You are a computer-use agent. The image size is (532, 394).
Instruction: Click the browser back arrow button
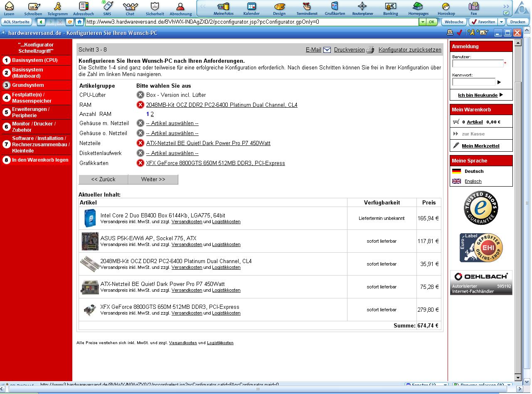41,22
